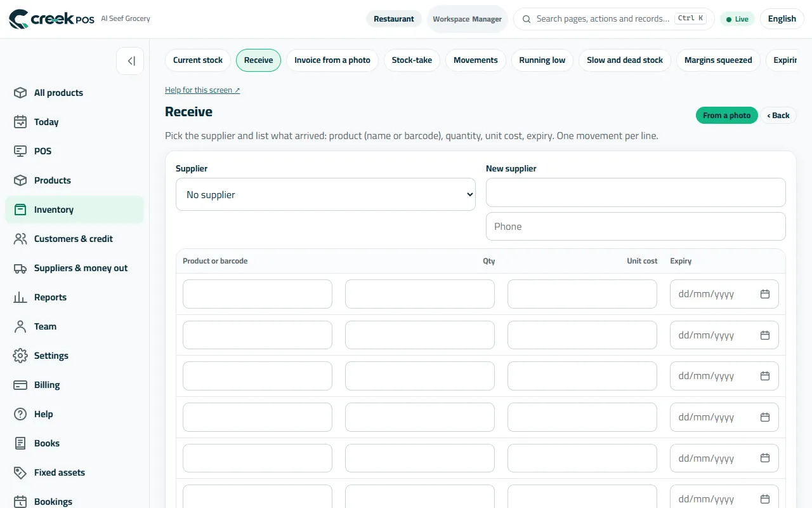Open POS monitor icon in sidebar
The image size is (812, 508).
(x=20, y=151)
